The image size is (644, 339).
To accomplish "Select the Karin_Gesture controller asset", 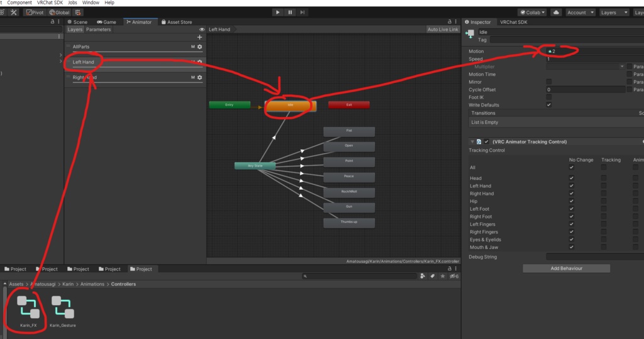I will pos(63,312).
